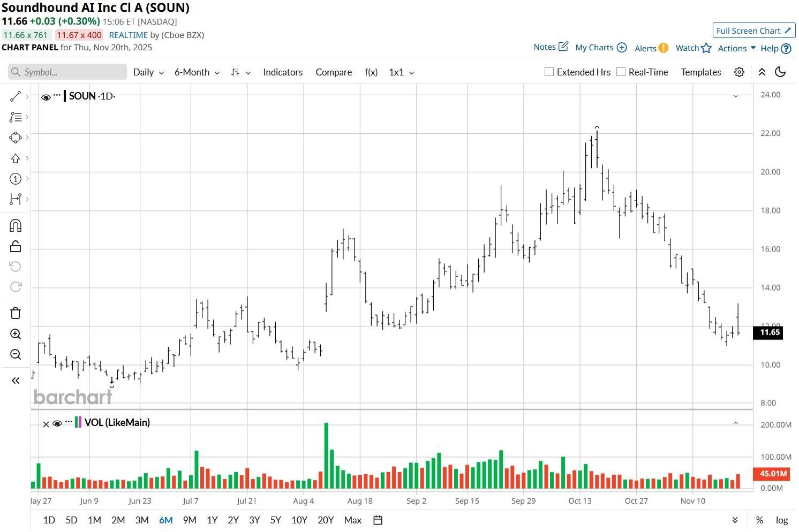799x532 pixels.
Task: Select the 3M time range
Action: 142,520
